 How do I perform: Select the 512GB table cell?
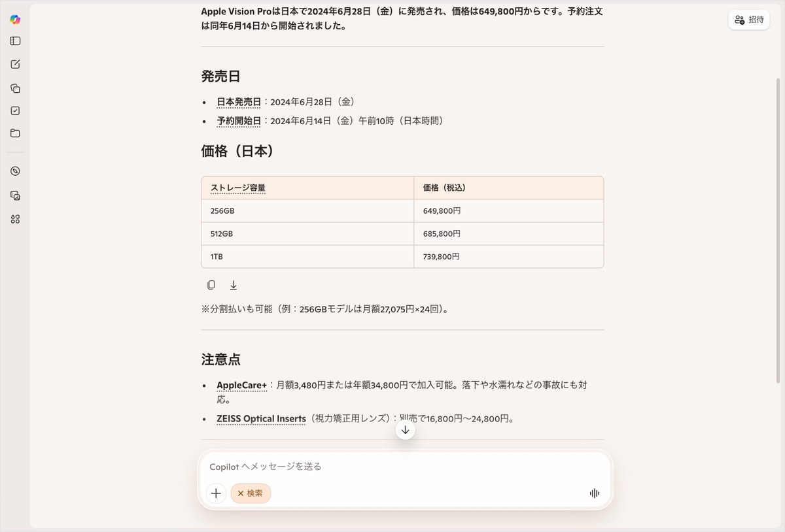[x=307, y=234]
